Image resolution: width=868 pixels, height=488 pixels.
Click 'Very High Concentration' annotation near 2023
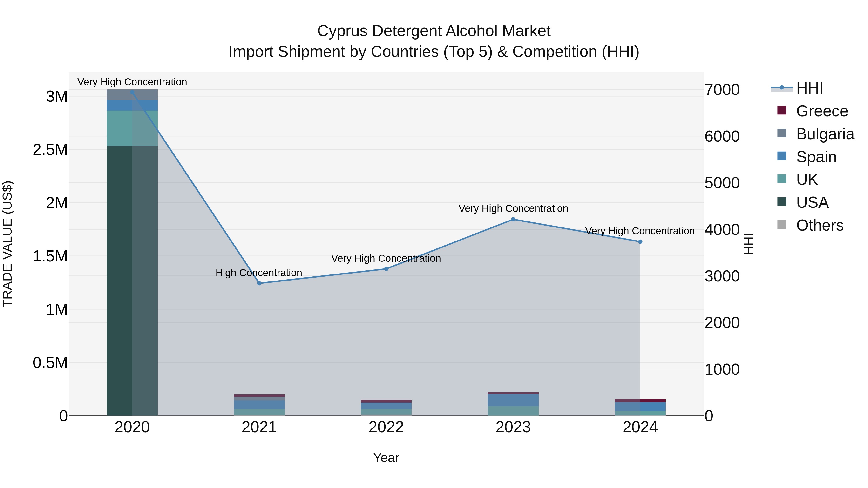pos(513,208)
